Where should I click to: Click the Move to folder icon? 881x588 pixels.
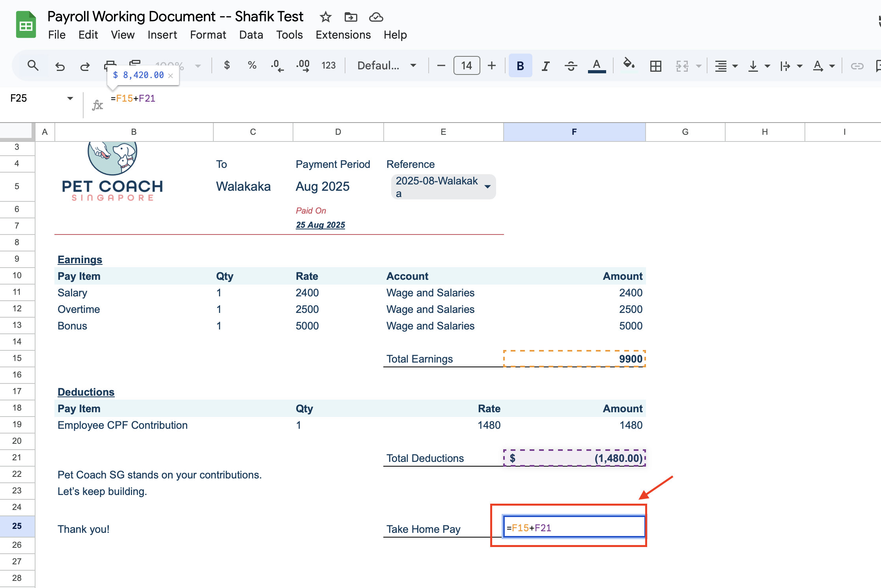pos(351,17)
